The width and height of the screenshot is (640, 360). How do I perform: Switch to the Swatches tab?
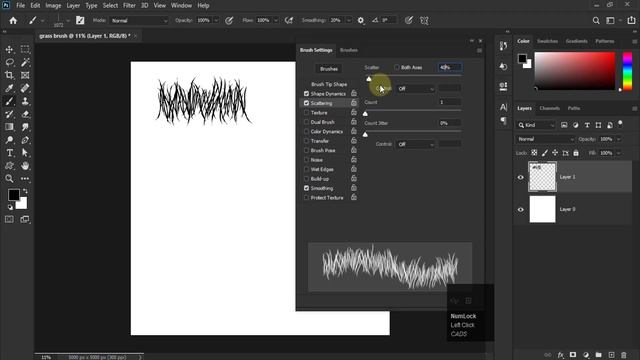coord(547,41)
